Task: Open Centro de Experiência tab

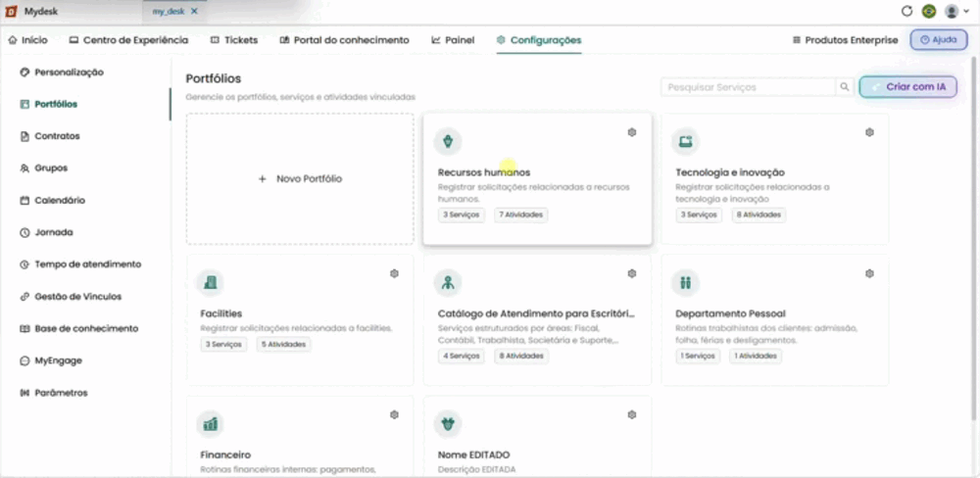Action: [128, 40]
